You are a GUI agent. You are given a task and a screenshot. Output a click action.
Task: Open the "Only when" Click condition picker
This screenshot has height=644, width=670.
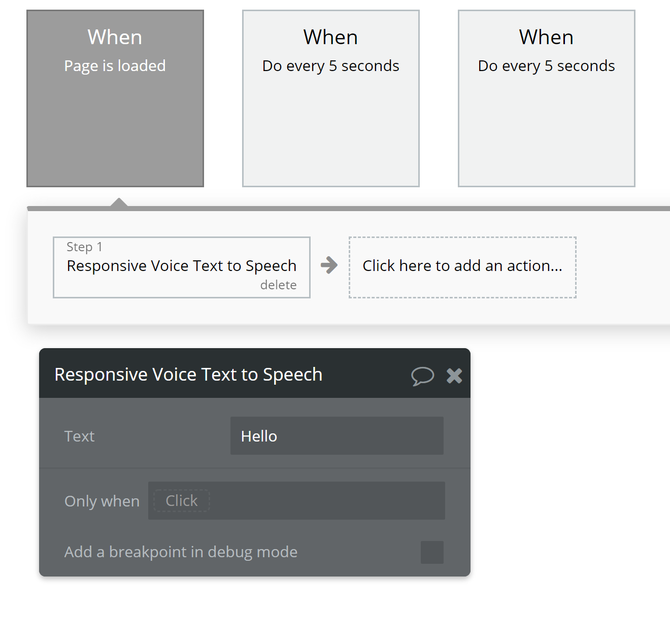182,501
